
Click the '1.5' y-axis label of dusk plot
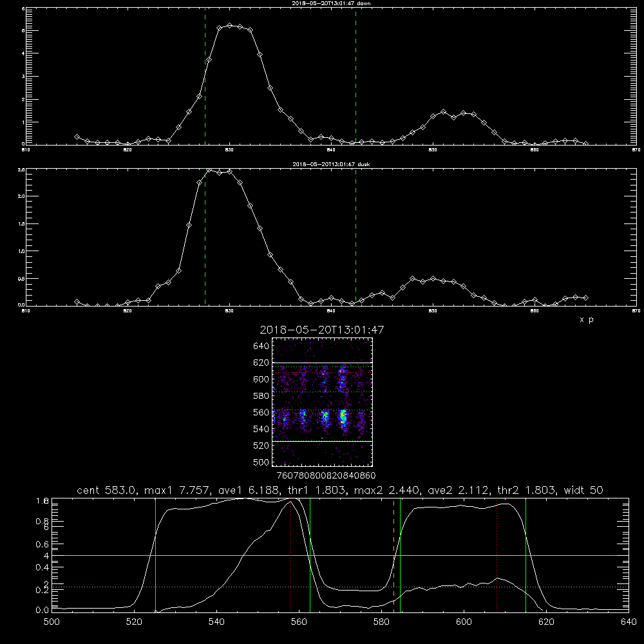(21, 224)
